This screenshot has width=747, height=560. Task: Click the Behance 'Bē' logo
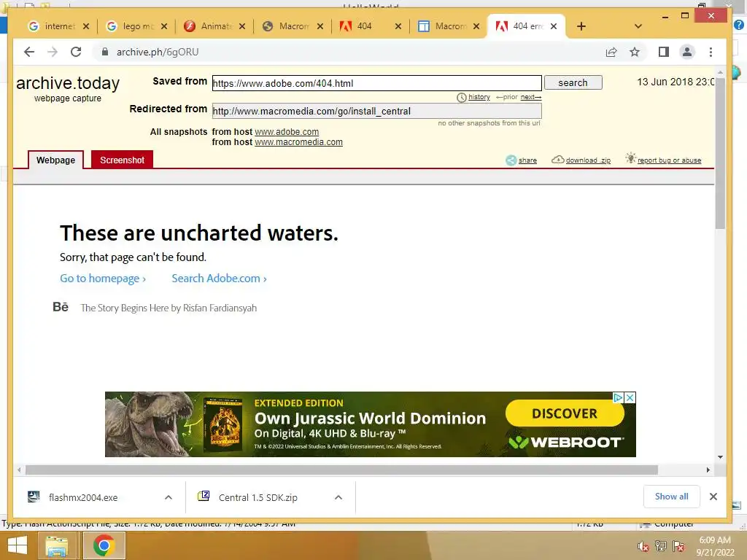click(x=61, y=307)
